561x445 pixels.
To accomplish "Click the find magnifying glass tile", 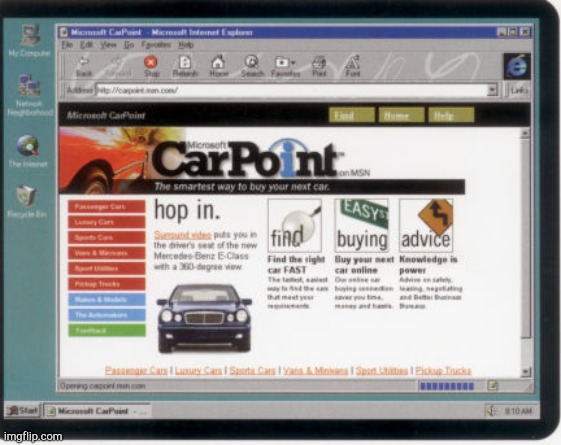I will tap(294, 226).
